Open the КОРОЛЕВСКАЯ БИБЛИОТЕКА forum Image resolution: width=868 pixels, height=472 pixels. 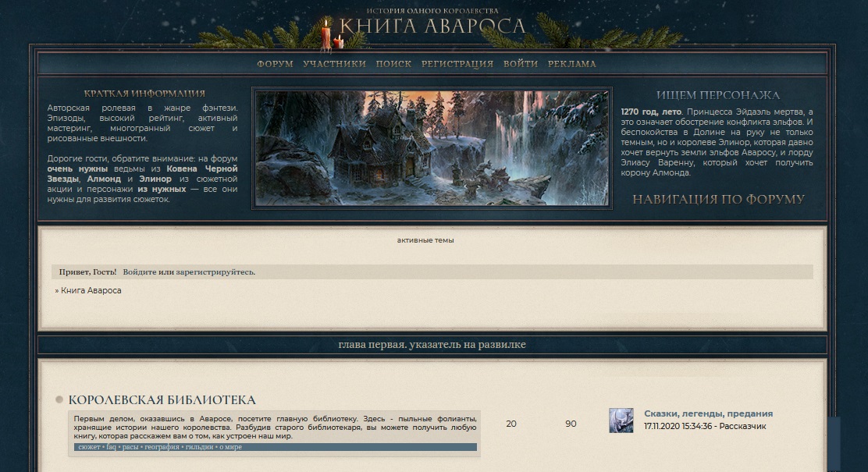tap(162, 400)
